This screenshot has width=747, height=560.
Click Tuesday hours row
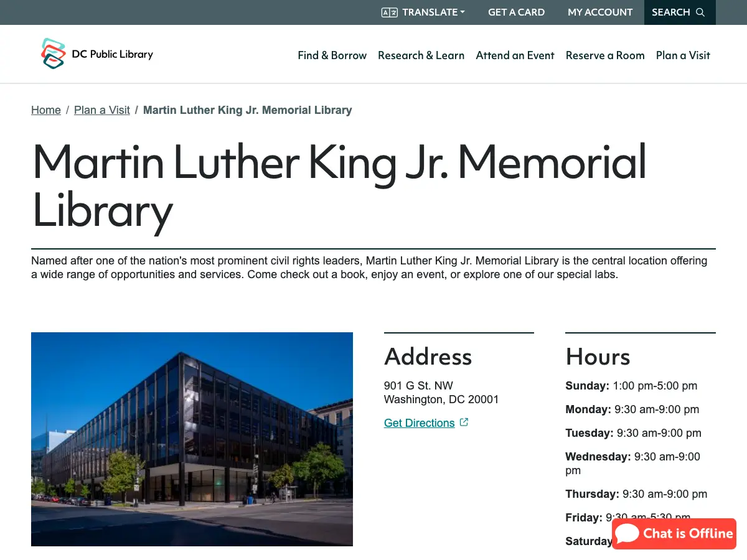[x=633, y=433]
